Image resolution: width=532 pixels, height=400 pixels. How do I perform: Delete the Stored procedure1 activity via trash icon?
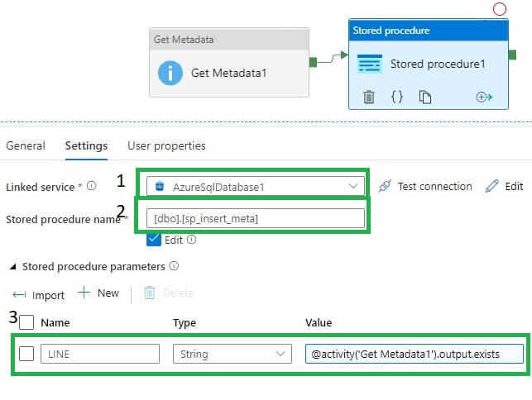click(369, 97)
